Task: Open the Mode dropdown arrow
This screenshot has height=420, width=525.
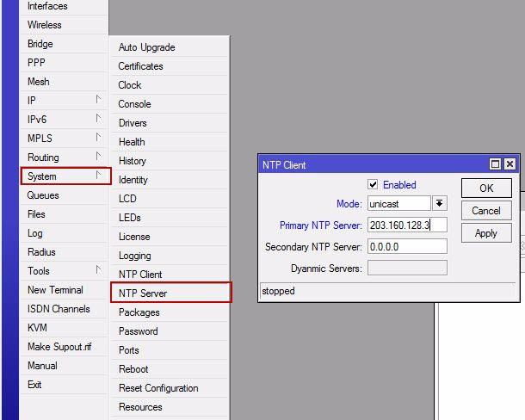Action: click(x=440, y=204)
